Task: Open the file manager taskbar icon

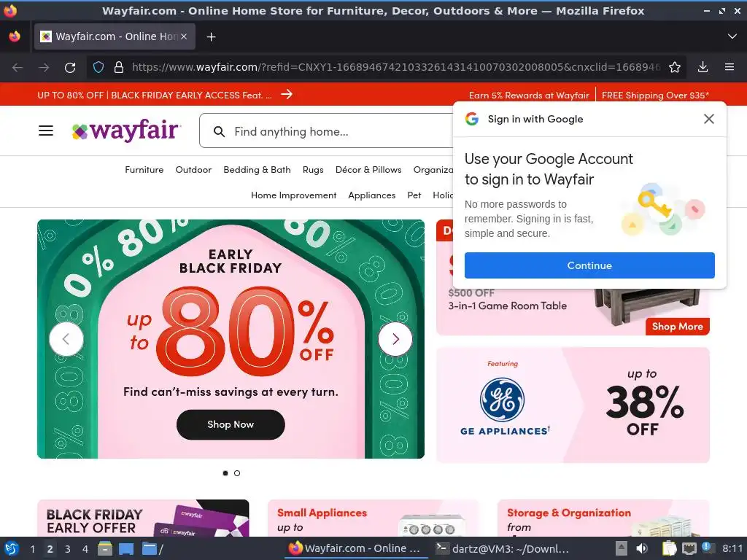Action: tap(105, 548)
